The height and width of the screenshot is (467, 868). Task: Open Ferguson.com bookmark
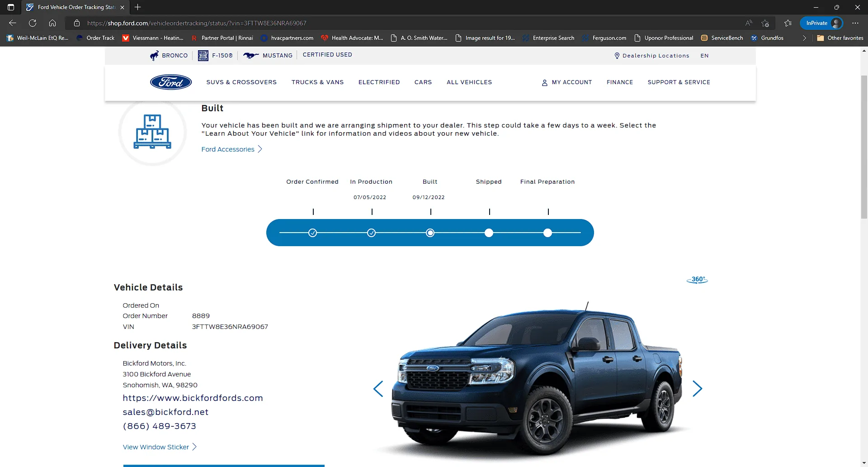pos(604,38)
